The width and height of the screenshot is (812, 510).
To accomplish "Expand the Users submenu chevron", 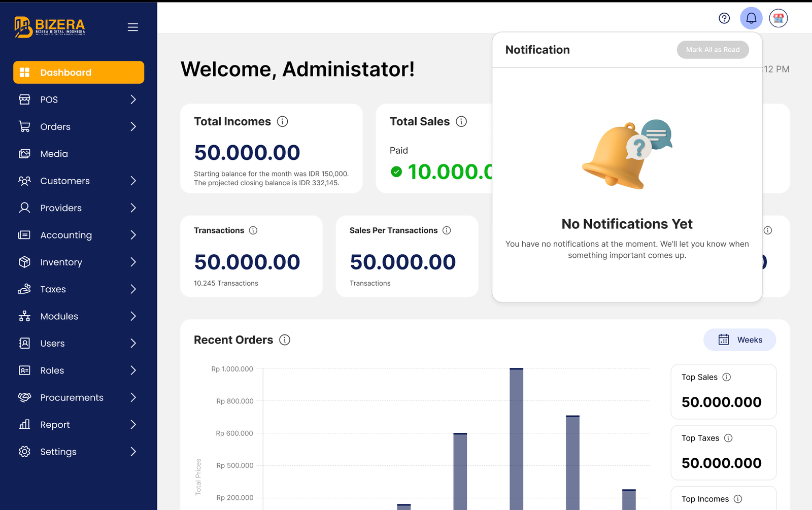I will pyautogui.click(x=133, y=343).
